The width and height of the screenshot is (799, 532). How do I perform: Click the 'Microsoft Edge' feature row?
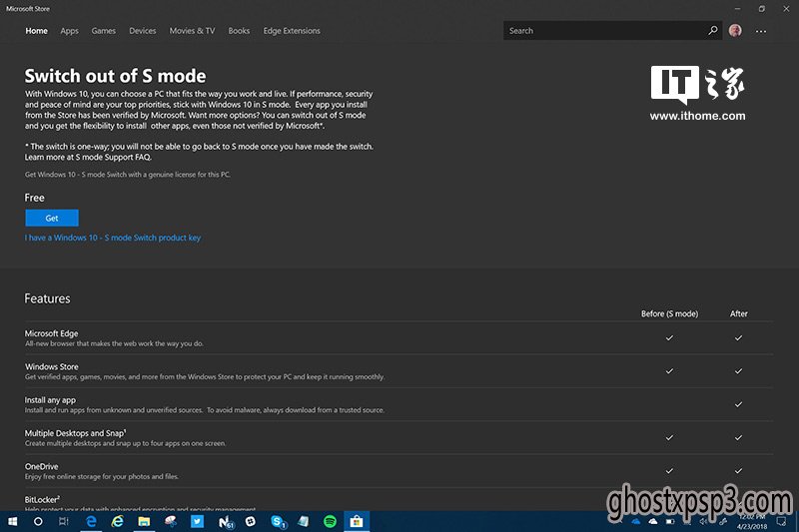click(x=399, y=338)
